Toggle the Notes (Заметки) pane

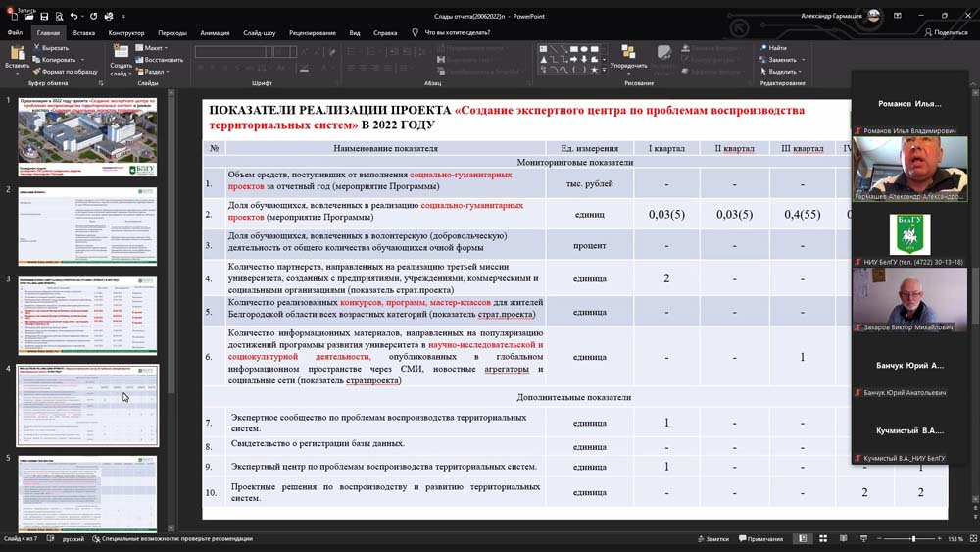(x=712, y=539)
